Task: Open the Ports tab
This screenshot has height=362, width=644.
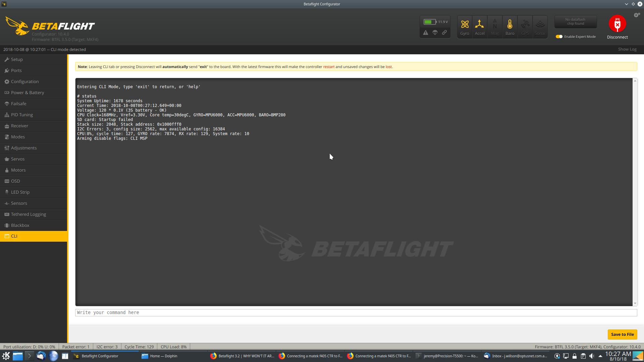Action: 34,70
